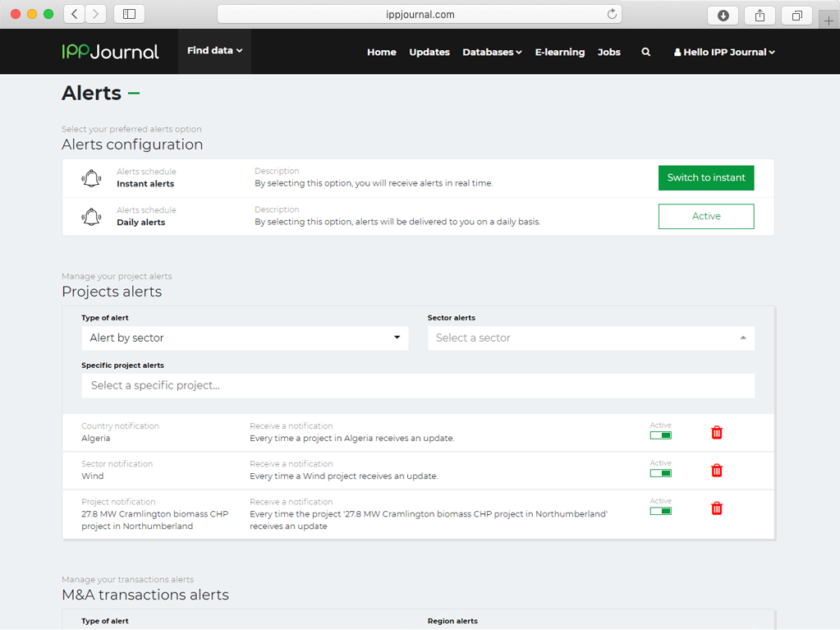This screenshot has width=840, height=630.
Task: Click the search magnifier icon in navbar
Action: (645, 52)
